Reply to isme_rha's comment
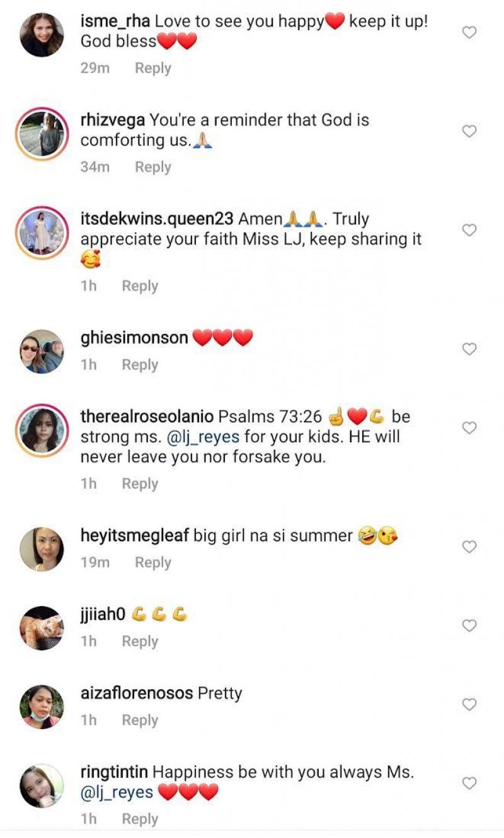504x838 pixels. coord(152,68)
